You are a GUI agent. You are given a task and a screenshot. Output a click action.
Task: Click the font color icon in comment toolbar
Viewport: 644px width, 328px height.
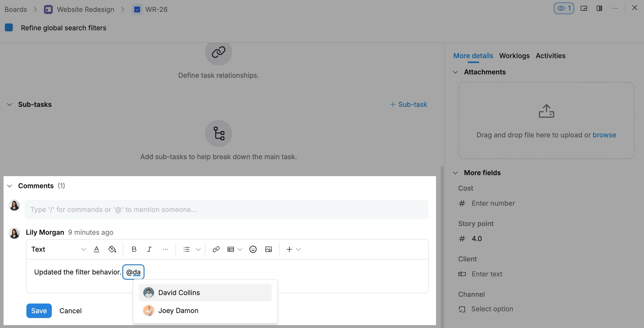pyautogui.click(x=97, y=249)
